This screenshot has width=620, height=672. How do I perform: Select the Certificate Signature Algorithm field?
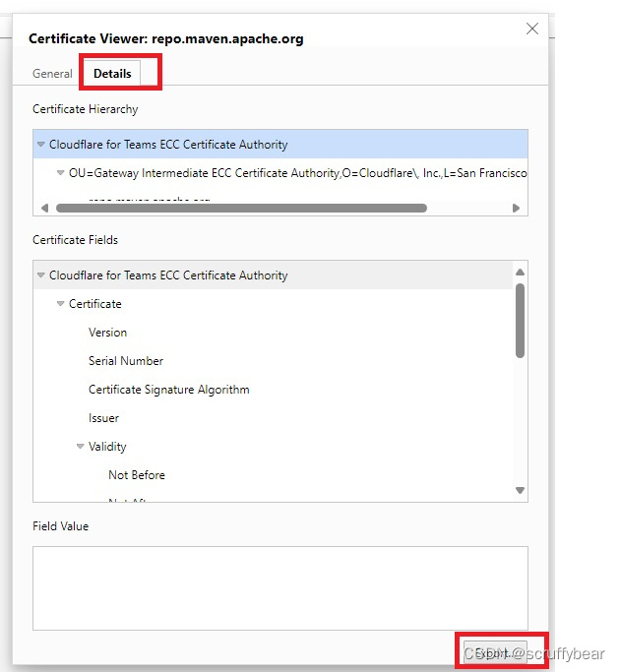274,390
